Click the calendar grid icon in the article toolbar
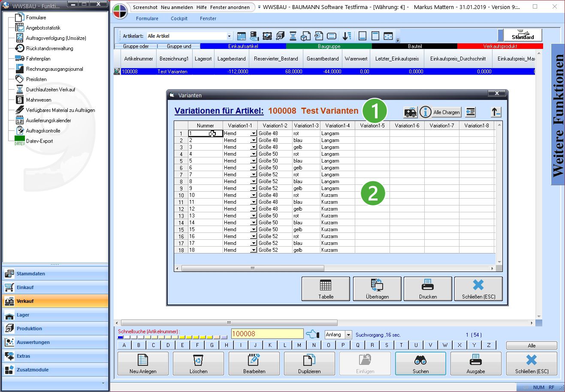The width and height of the screenshot is (565, 392). pyautogui.click(x=242, y=36)
